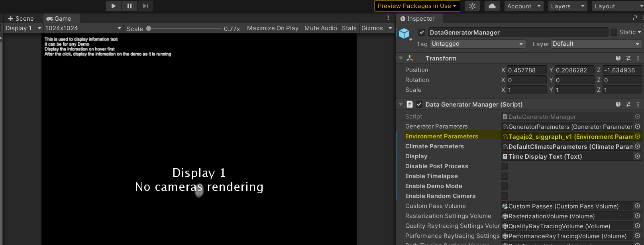Adjust the Game view Scale slider
The width and height of the screenshot is (644, 245).
pos(184,29)
